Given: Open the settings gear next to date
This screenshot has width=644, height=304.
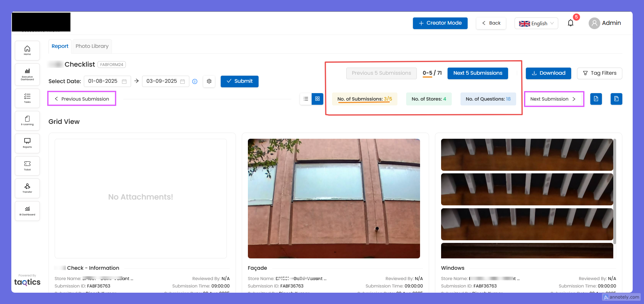Looking at the screenshot, I should pos(209,81).
